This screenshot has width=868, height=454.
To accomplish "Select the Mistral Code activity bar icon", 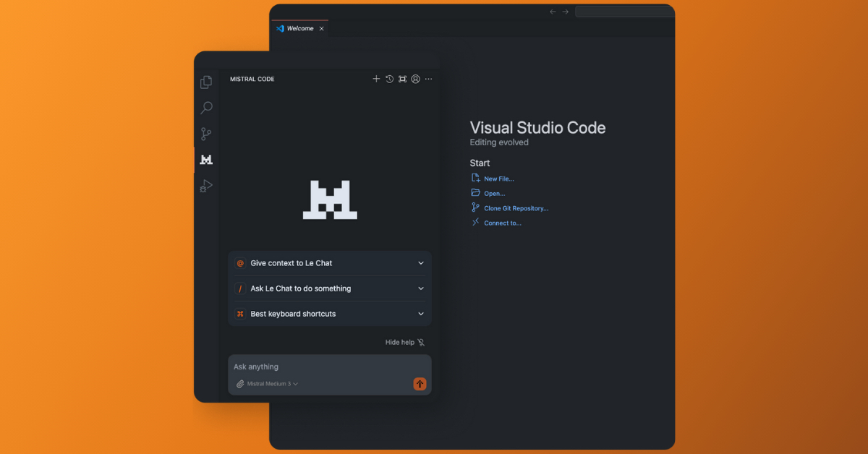I will (206, 160).
